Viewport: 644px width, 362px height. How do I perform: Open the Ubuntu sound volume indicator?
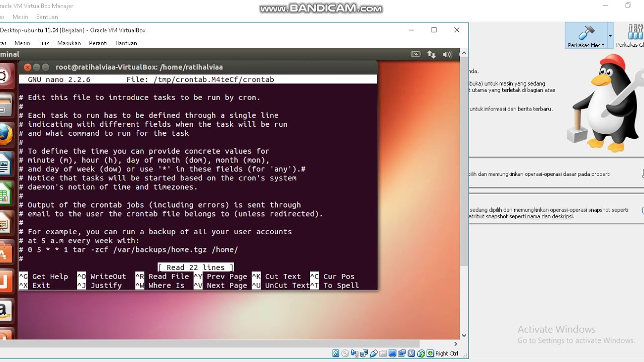tap(447, 54)
